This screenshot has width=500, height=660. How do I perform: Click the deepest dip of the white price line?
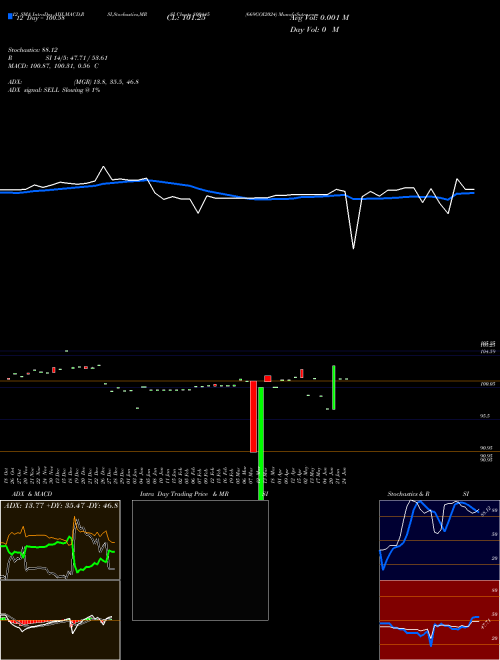[354, 248]
